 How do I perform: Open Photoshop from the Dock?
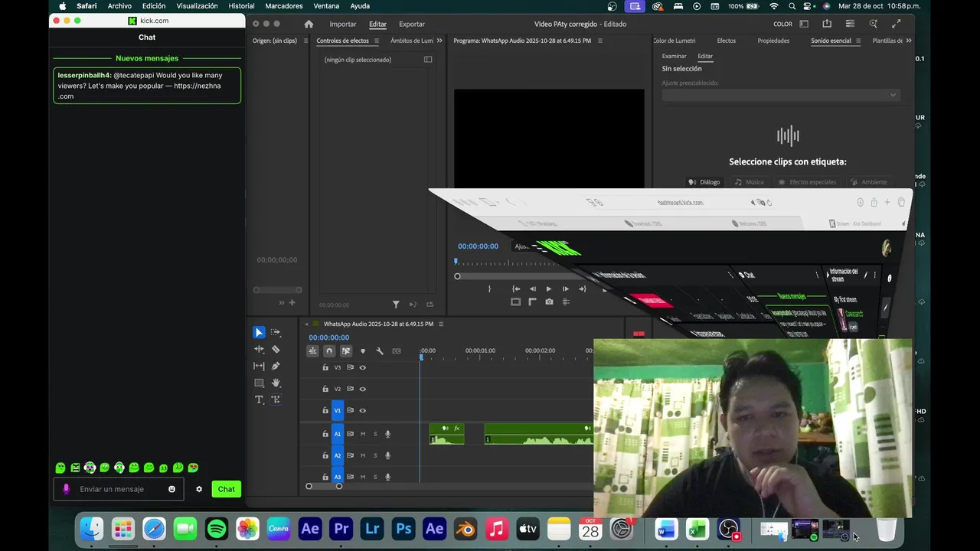403,528
